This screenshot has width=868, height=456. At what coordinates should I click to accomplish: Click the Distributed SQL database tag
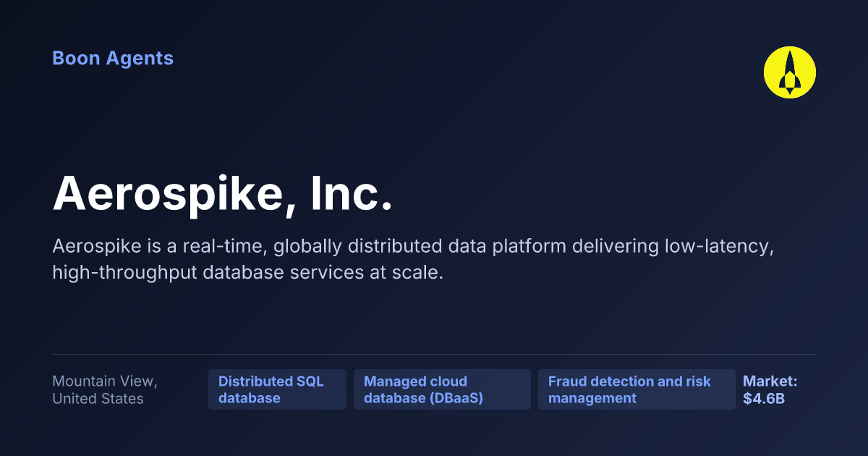pyautogui.click(x=277, y=389)
